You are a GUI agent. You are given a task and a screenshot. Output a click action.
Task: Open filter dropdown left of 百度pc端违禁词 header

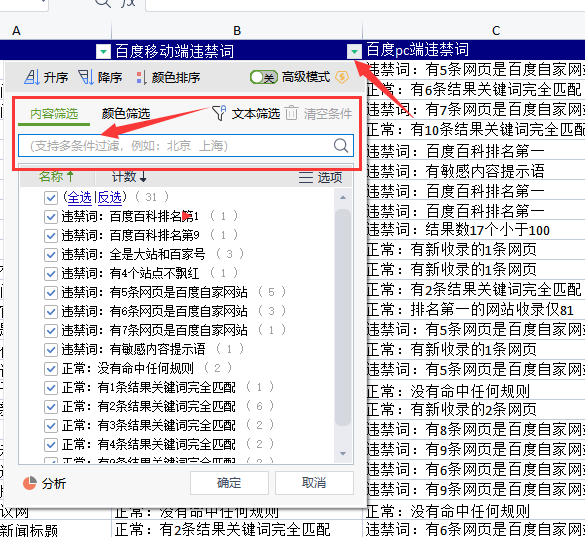[354, 51]
